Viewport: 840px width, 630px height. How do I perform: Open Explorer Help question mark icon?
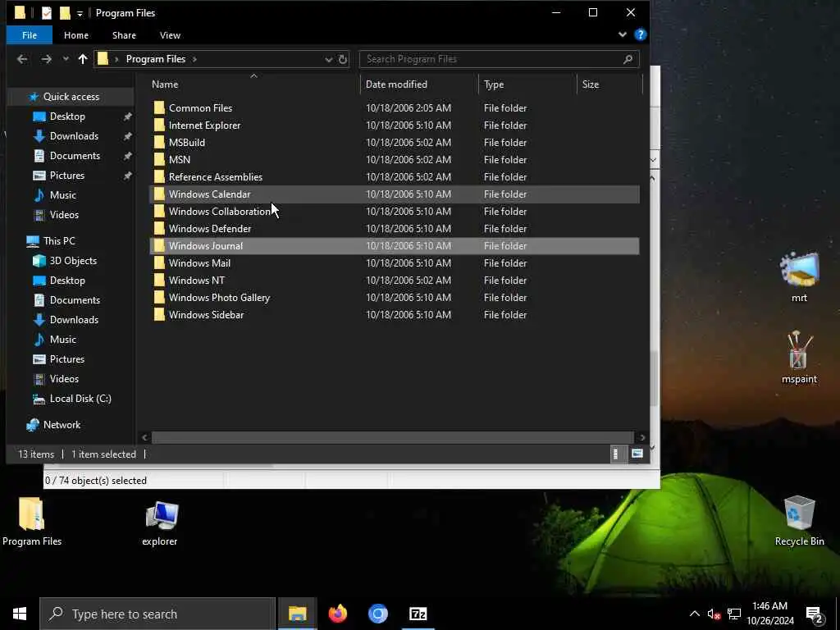[640, 34]
